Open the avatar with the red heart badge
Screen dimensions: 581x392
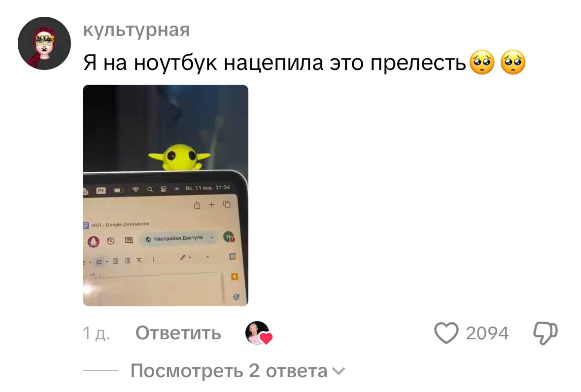click(x=258, y=333)
